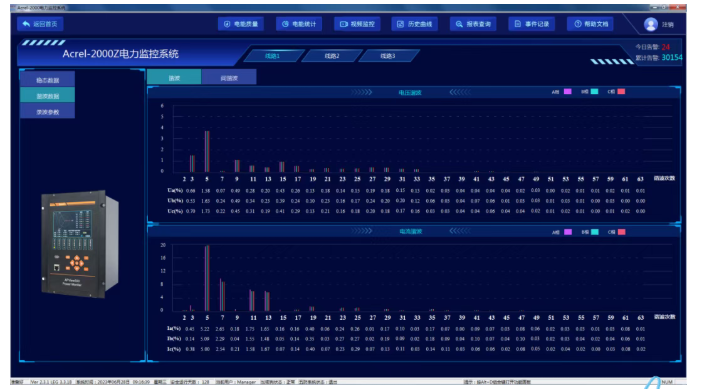Open the 视频监控 video monitoring camera icon

coord(343,24)
